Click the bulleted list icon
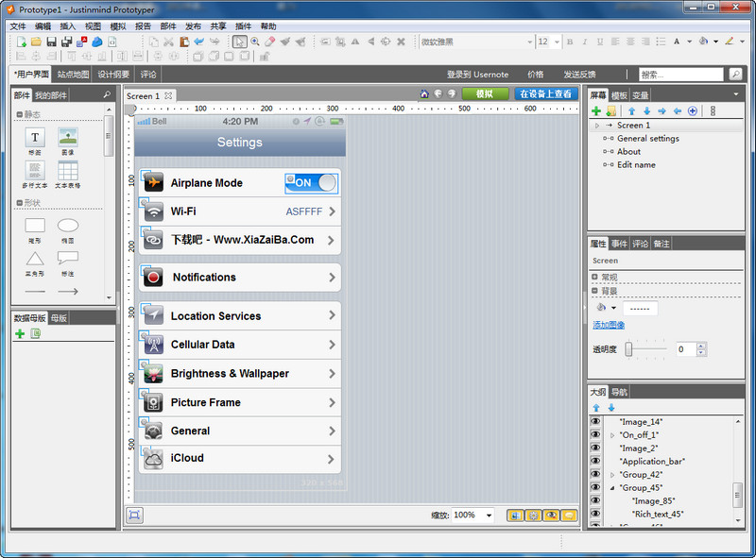 [661, 42]
